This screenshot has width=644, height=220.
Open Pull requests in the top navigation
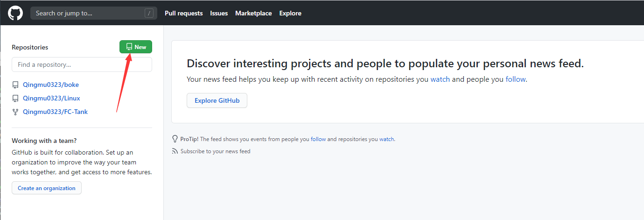(184, 13)
